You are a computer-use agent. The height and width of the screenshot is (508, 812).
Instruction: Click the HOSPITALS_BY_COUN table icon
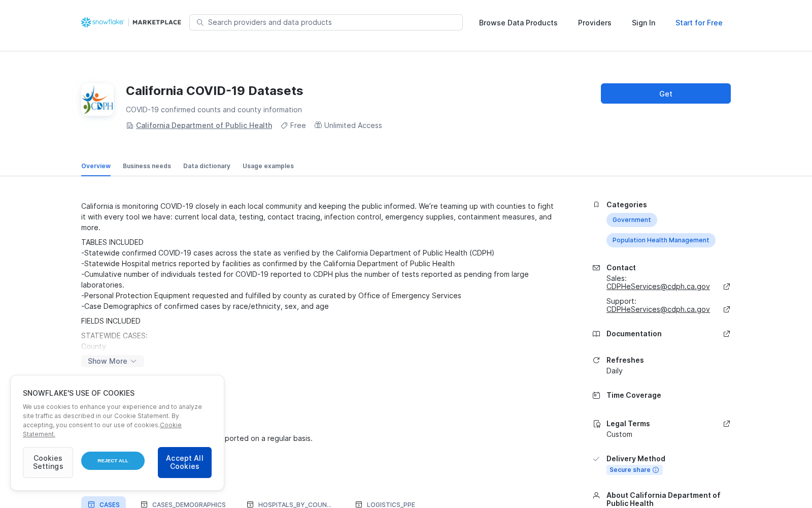[x=250, y=504]
